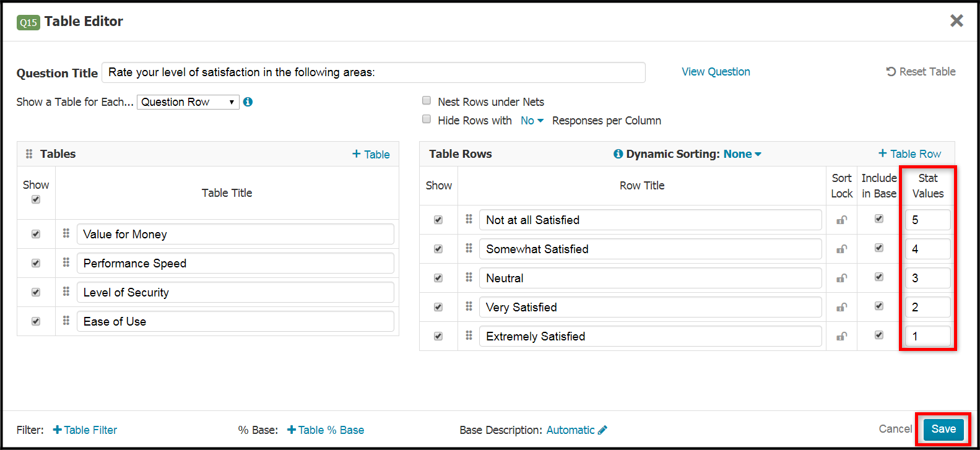Viewport: 980px width, 450px height.
Task: Click drag handle in the Tables panel header
Action: 29,154
